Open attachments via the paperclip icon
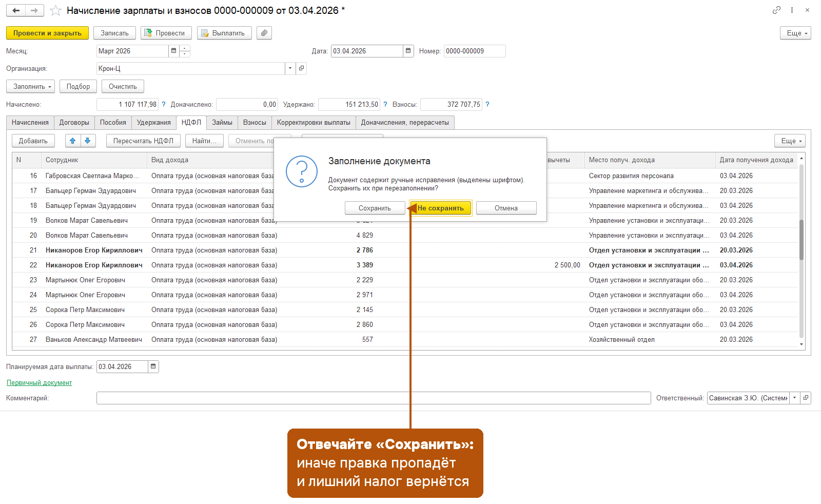 (264, 33)
